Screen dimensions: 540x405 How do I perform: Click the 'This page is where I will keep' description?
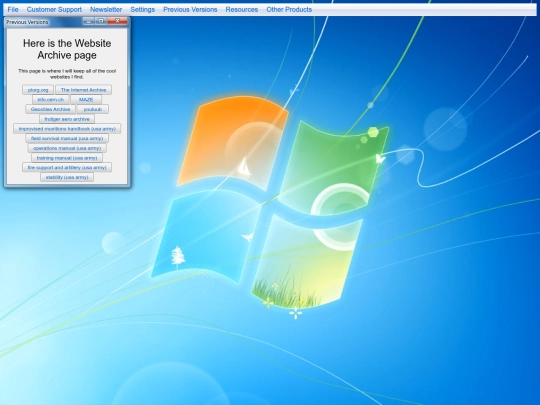[x=67, y=74]
